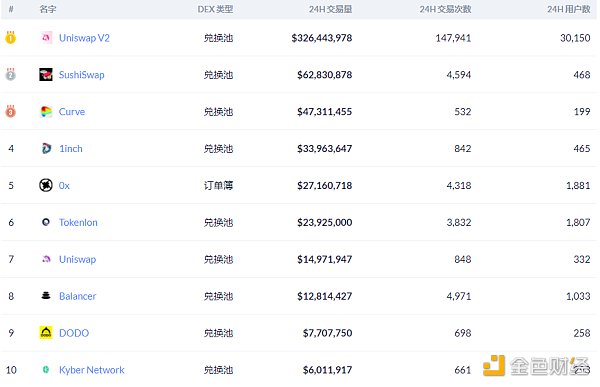Click the SushiSwap logo icon
Viewport: 600px width, 387px height.
46,75
